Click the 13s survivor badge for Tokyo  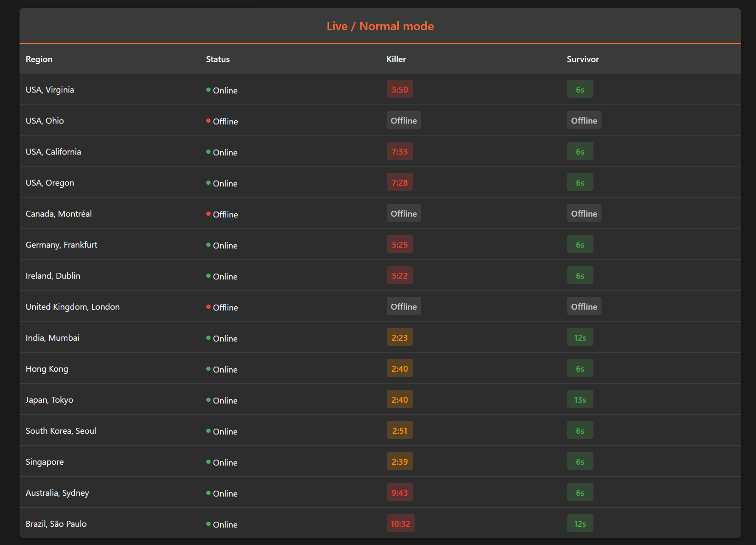(x=580, y=399)
